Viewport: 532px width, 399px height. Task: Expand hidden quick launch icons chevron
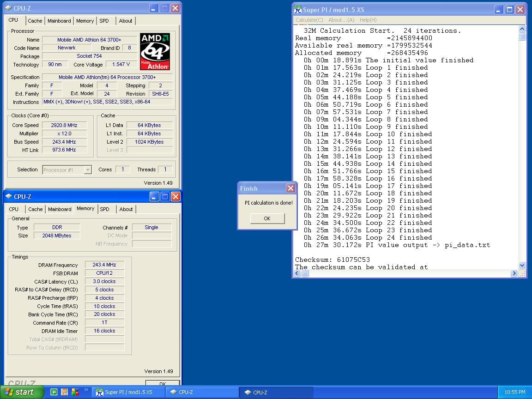pos(86,389)
